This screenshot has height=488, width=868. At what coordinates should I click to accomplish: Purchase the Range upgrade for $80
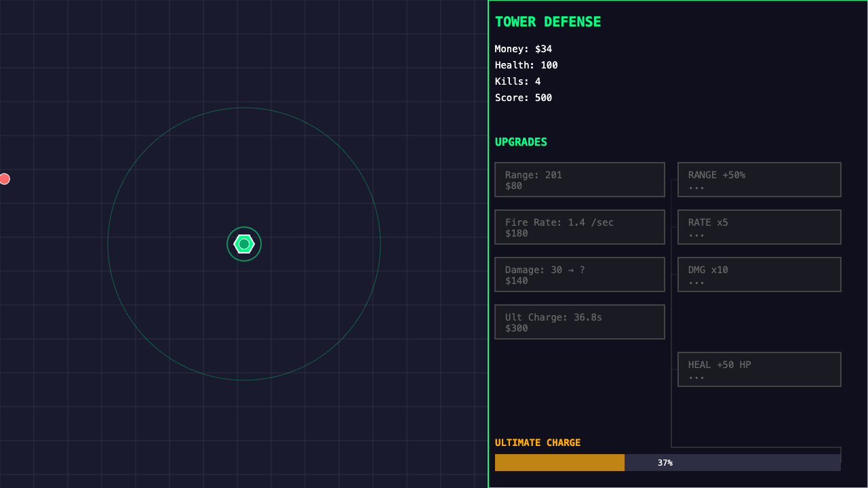click(x=580, y=180)
